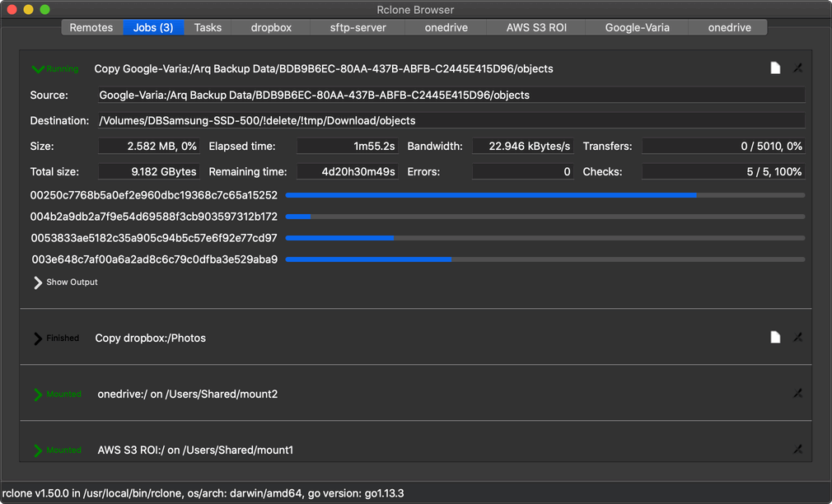The image size is (832, 504).
Task: Switch to the sftp-server tab
Action: coord(358,27)
